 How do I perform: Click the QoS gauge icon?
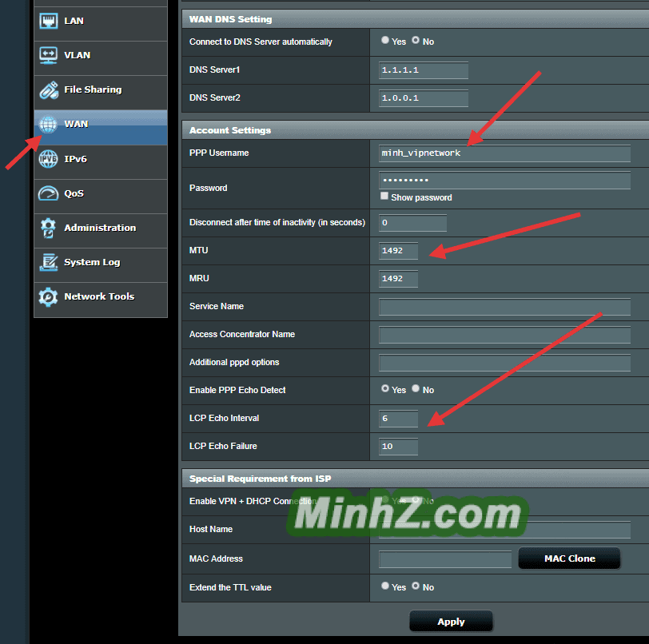[49, 193]
